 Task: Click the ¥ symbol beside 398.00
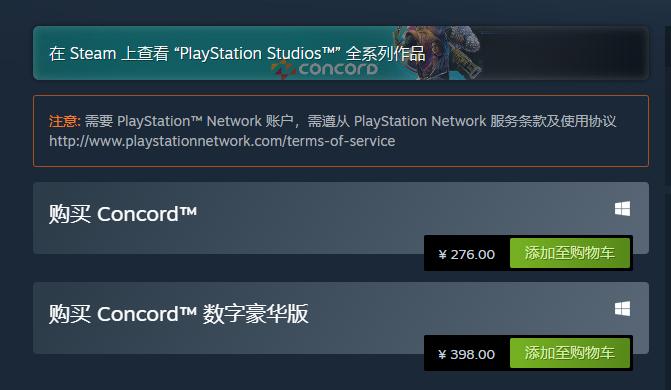(442, 354)
